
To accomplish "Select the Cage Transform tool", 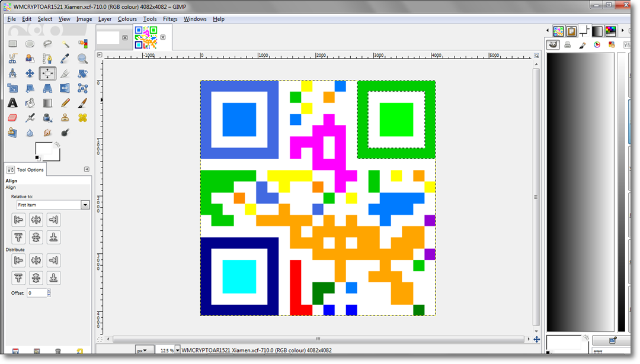I will 83,88.
